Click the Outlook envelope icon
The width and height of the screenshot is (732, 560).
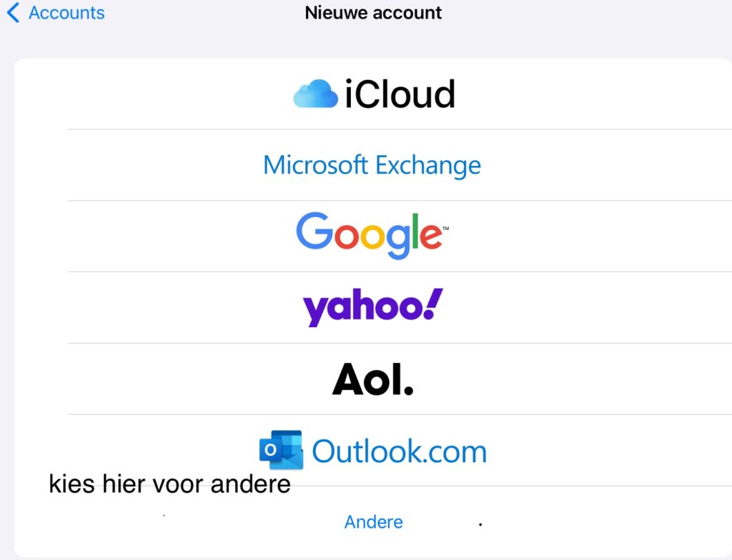(x=281, y=450)
